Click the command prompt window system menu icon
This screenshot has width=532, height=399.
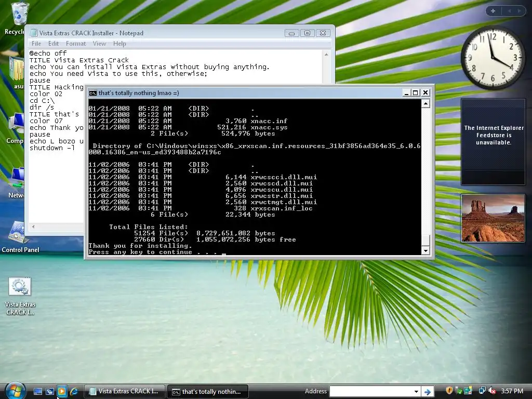(x=92, y=93)
